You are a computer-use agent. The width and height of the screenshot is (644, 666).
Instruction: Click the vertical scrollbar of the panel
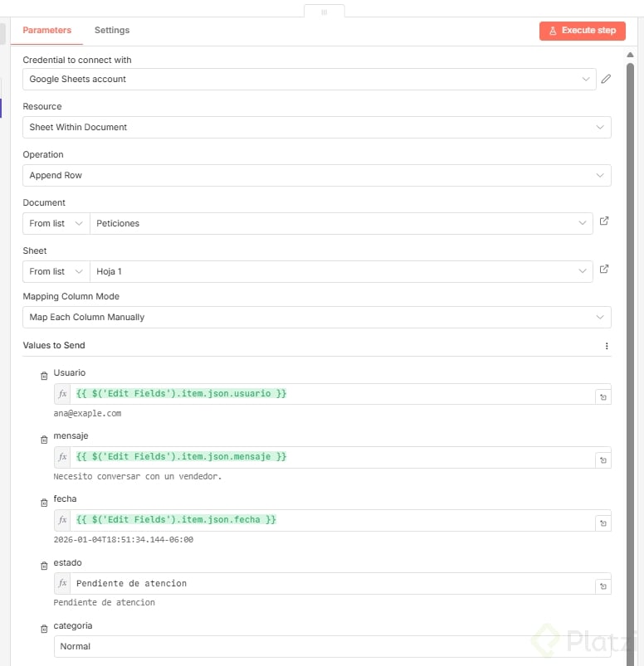coord(630,249)
